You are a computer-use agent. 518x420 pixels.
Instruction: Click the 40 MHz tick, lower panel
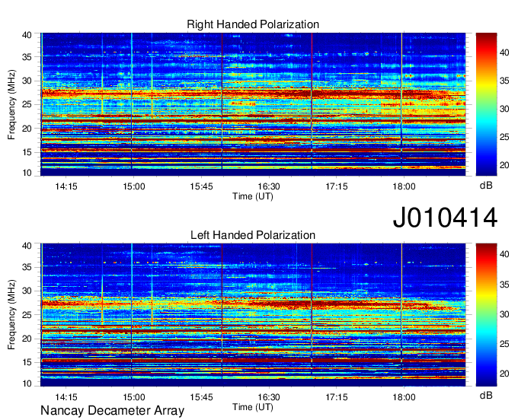[27, 246]
